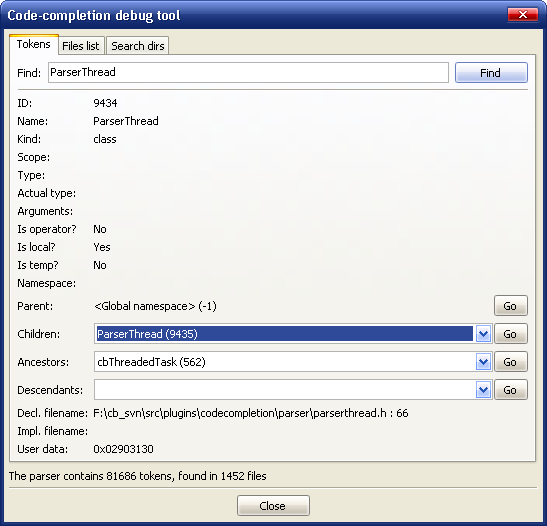Click the Namespace label
This screenshot has width=547, height=526.
(46, 283)
